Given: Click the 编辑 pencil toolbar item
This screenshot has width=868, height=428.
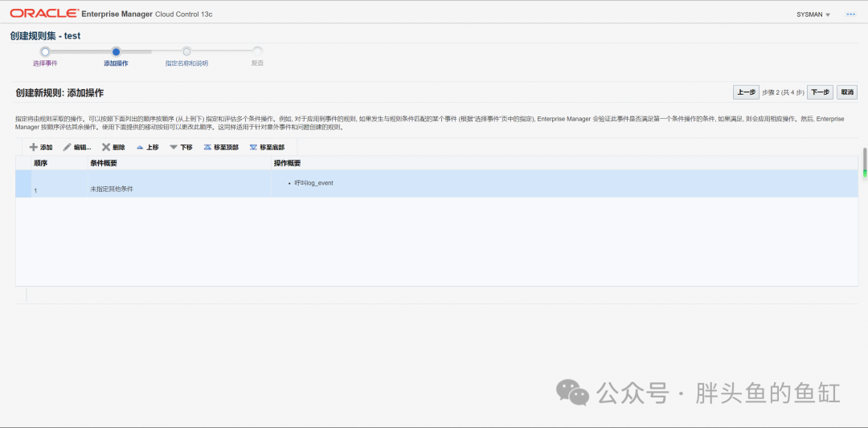Looking at the screenshot, I should pos(77,148).
